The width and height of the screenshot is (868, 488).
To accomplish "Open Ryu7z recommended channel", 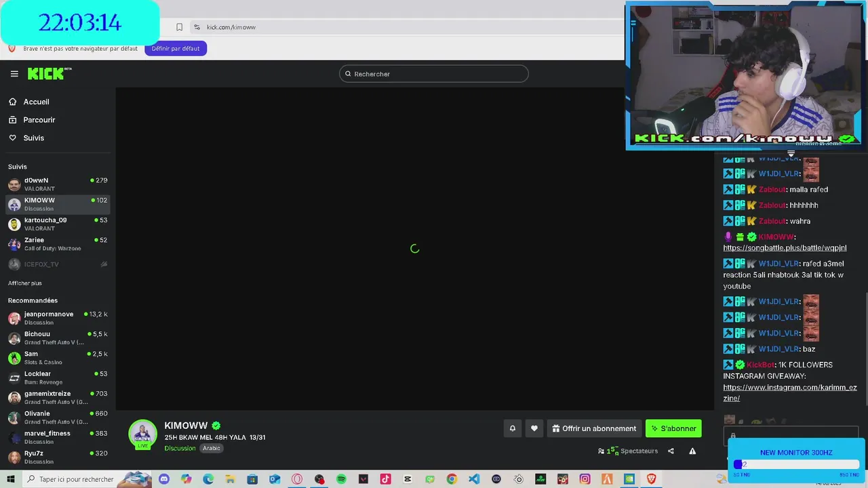I will click(58, 457).
